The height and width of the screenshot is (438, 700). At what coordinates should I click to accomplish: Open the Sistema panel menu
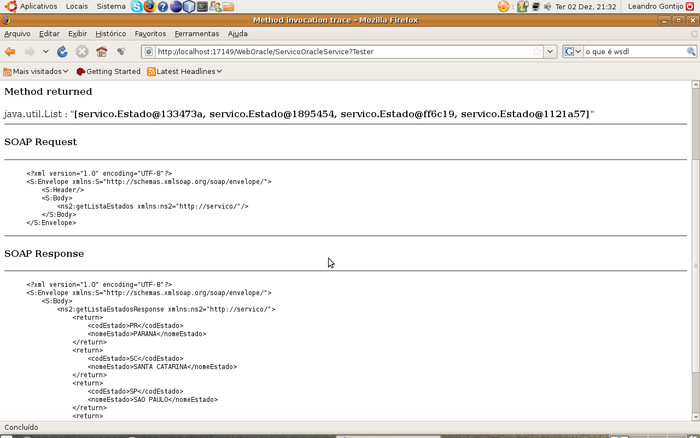click(111, 6)
